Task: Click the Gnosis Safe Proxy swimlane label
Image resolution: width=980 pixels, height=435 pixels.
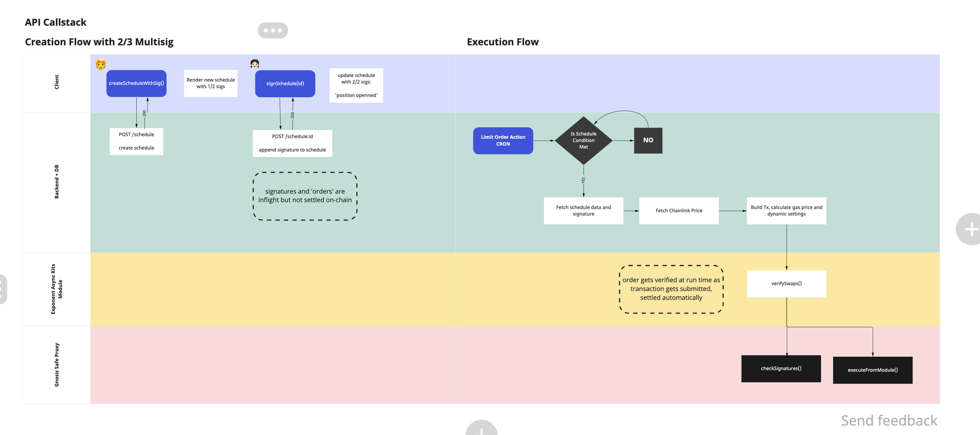Action: [56, 365]
